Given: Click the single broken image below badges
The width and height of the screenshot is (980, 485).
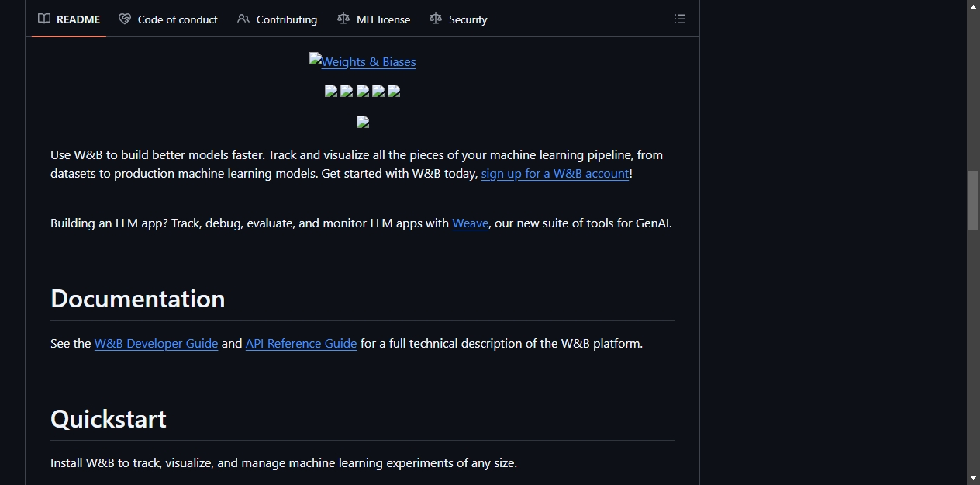Looking at the screenshot, I should coord(363,122).
